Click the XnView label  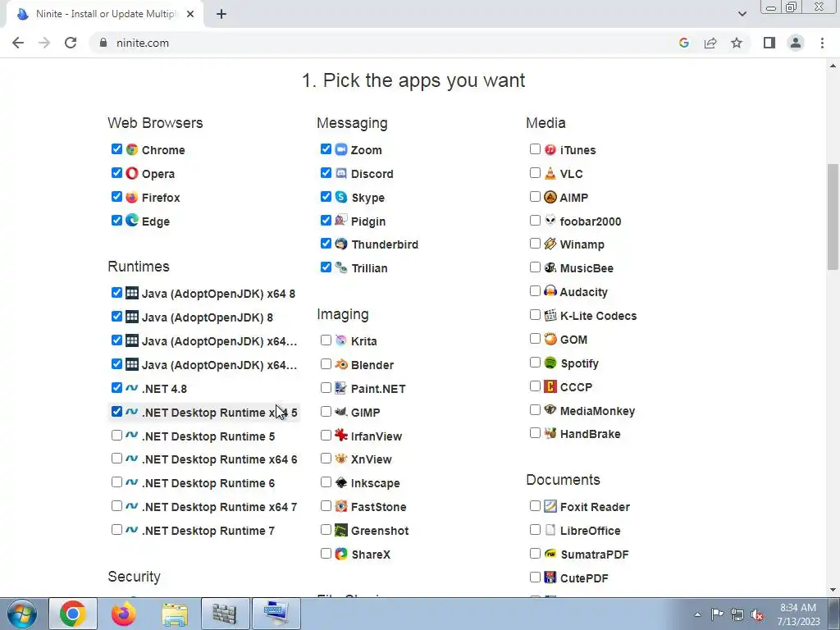tap(372, 459)
